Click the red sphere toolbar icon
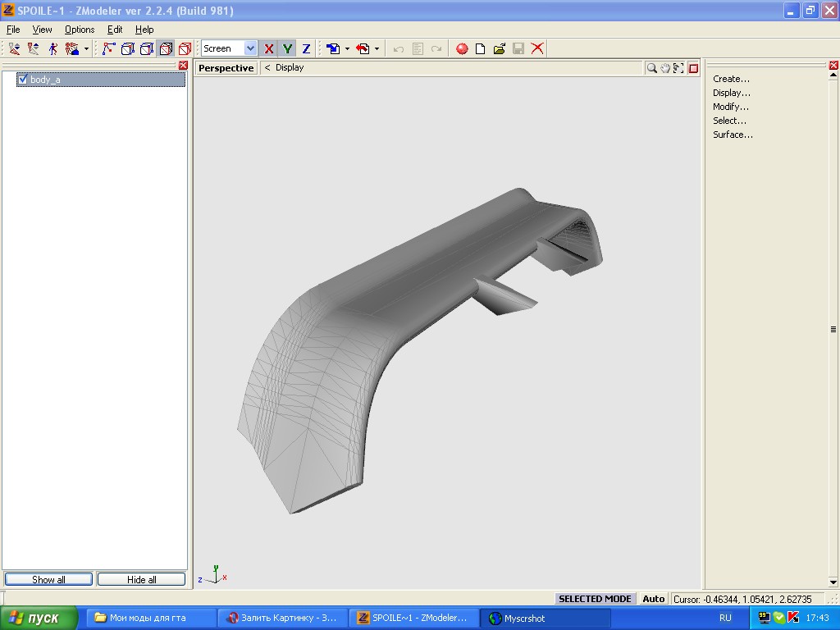 pos(462,49)
